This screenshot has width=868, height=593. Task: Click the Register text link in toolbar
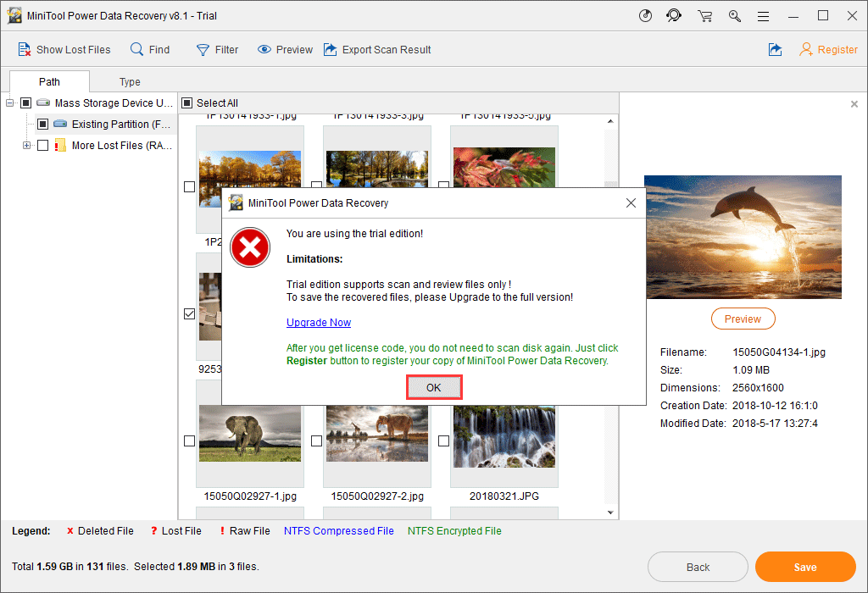coord(837,50)
